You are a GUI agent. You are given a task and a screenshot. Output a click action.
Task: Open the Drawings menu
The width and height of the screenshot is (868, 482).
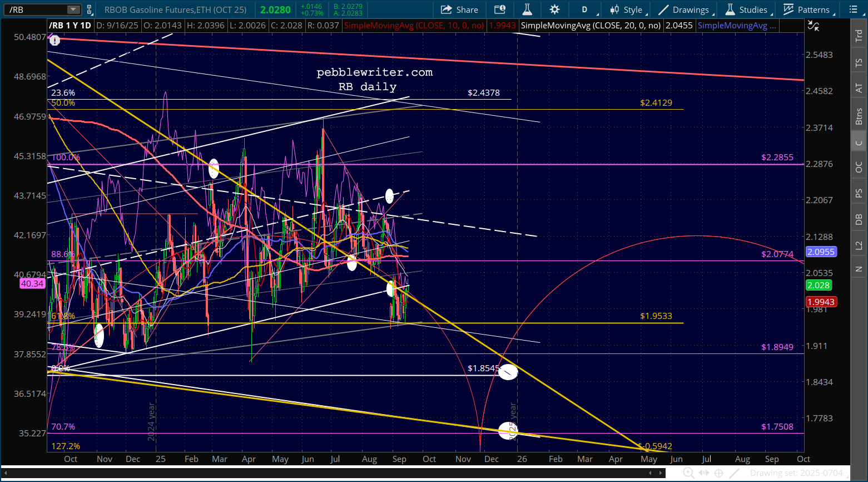[683, 9]
